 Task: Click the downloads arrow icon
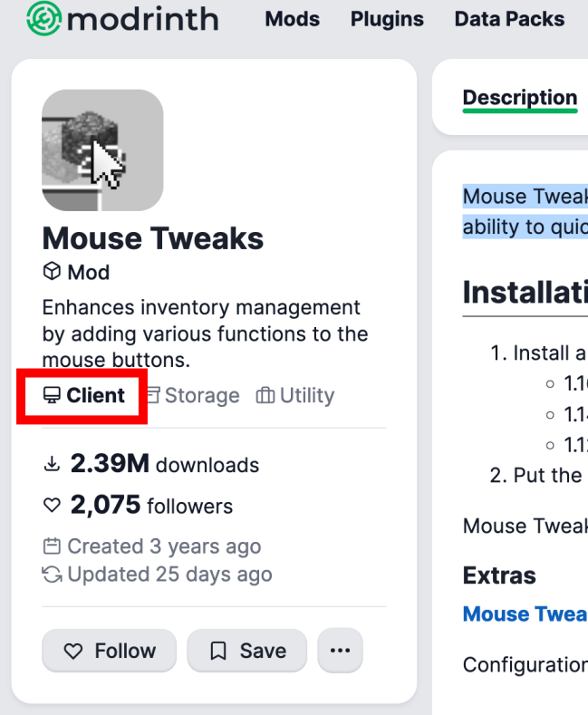click(x=52, y=465)
